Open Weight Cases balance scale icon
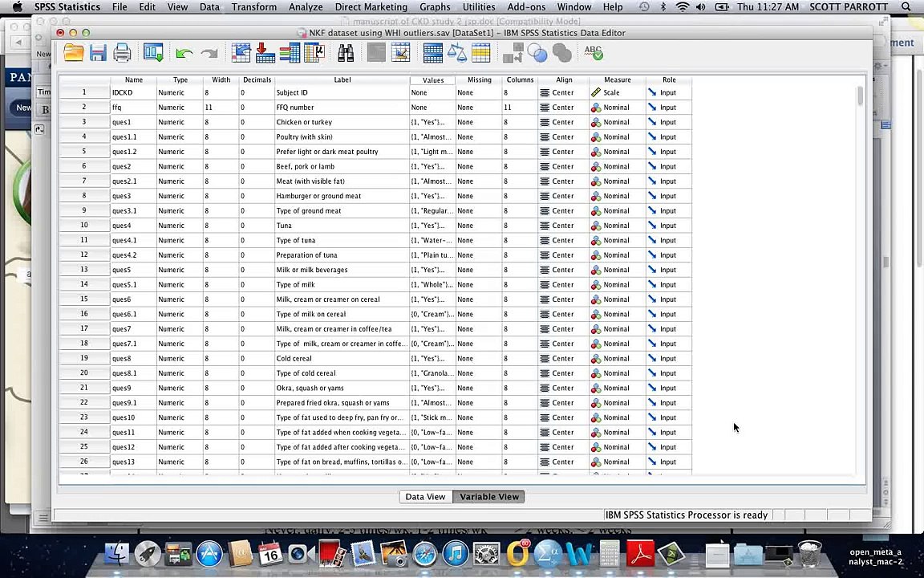Viewport: 924px width, 578px height. (x=456, y=53)
